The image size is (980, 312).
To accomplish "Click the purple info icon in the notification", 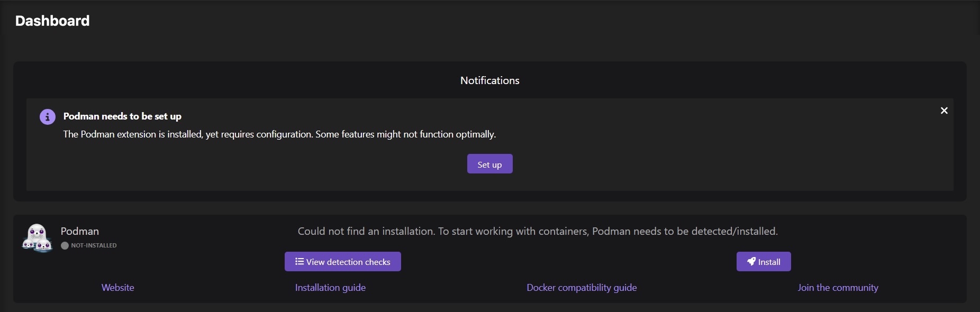I will point(48,117).
